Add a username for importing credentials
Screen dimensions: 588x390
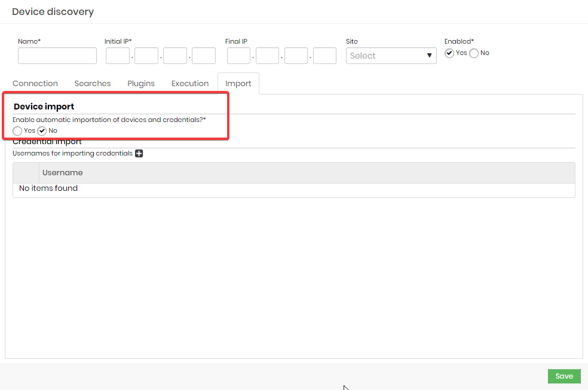click(x=139, y=153)
